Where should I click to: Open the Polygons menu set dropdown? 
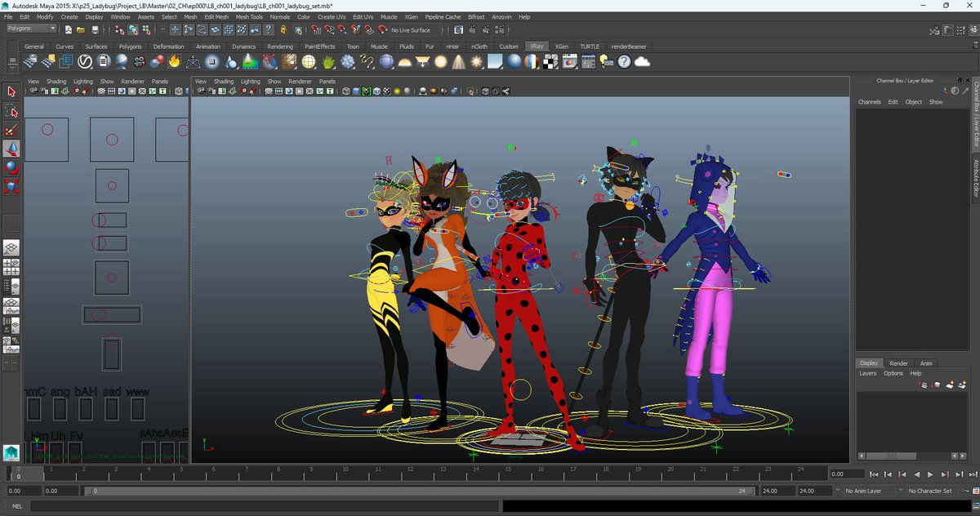coord(31,29)
